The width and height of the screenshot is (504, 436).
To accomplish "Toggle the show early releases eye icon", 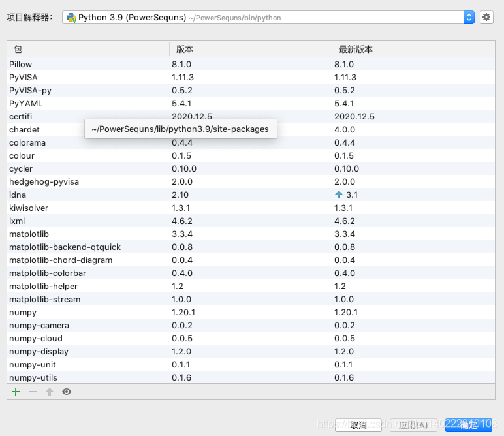I will 67,392.
